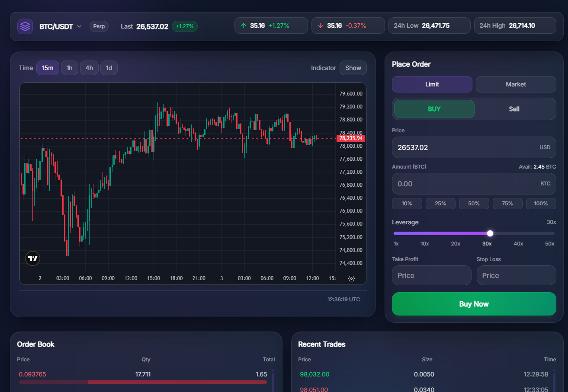Select the BUY side toggle
568x392 pixels.
[433, 109]
